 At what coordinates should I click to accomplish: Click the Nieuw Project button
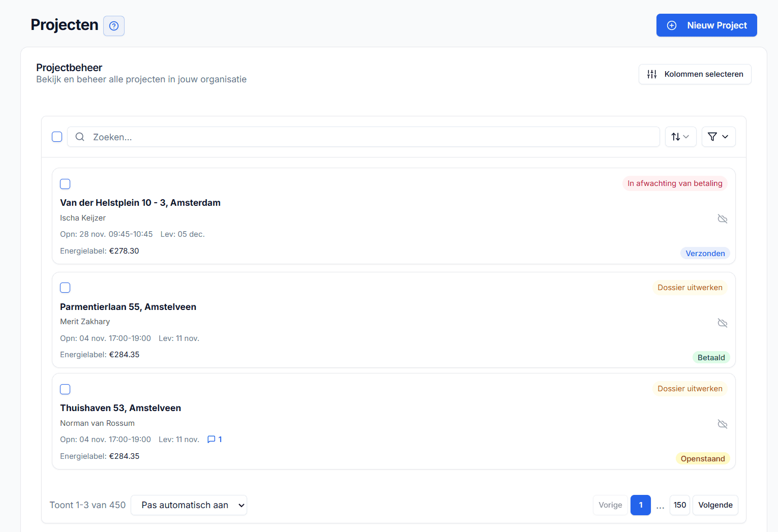pos(707,25)
